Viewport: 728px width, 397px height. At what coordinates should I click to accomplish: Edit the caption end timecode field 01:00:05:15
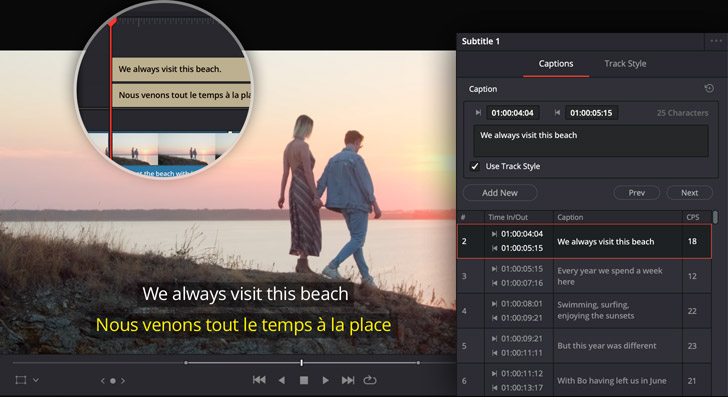[591, 112]
